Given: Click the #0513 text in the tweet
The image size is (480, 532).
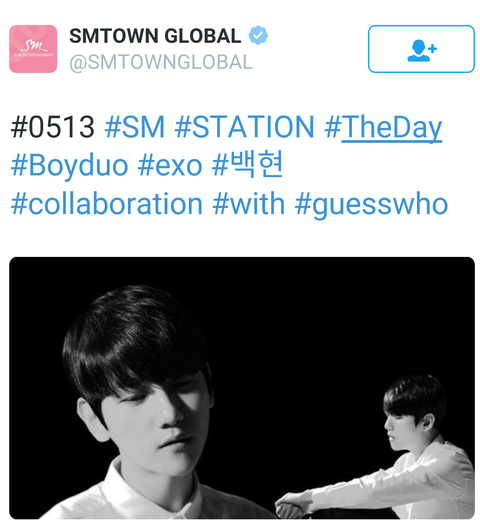Looking at the screenshot, I should (53, 127).
